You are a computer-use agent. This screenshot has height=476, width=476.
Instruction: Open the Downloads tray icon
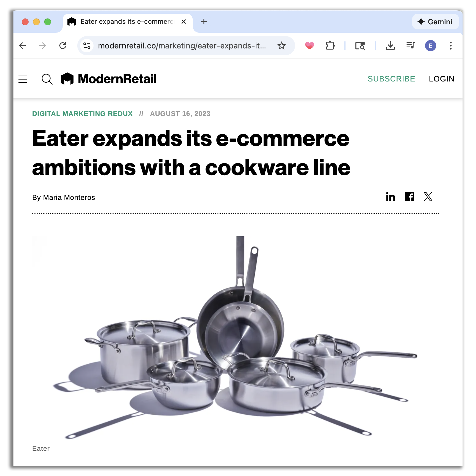pos(390,46)
